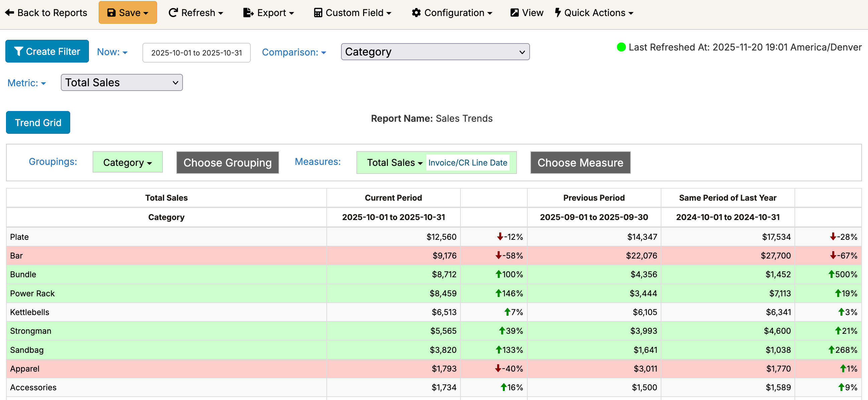The width and height of the screenshot is (868, 400).
Task: Click the funnel icon on Create Filter
Action: 18,52
